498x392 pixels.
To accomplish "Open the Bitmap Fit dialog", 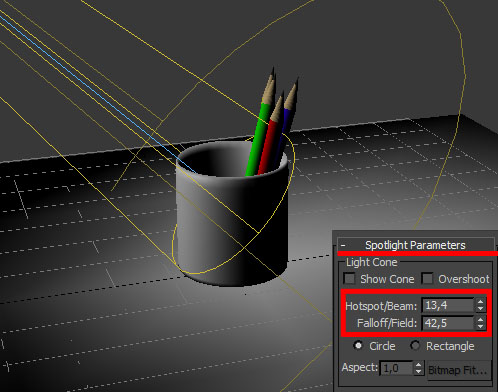I will (x=459, y=370).
